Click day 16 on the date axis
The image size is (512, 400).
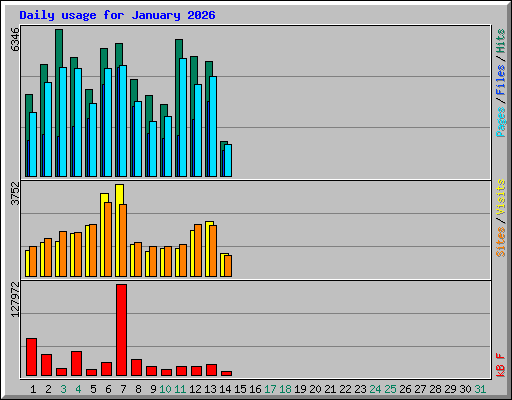[x=255, y=389]
